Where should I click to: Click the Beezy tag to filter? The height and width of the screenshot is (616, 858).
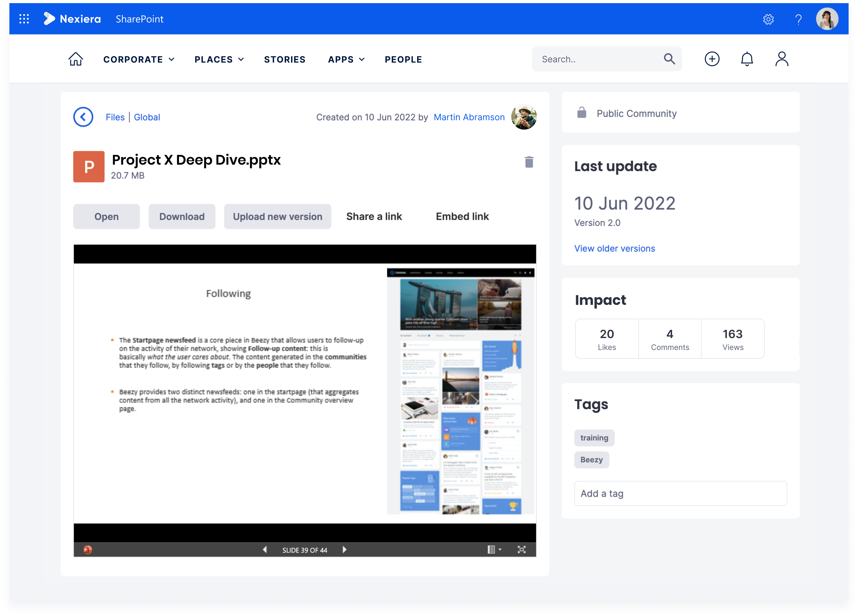591,459
